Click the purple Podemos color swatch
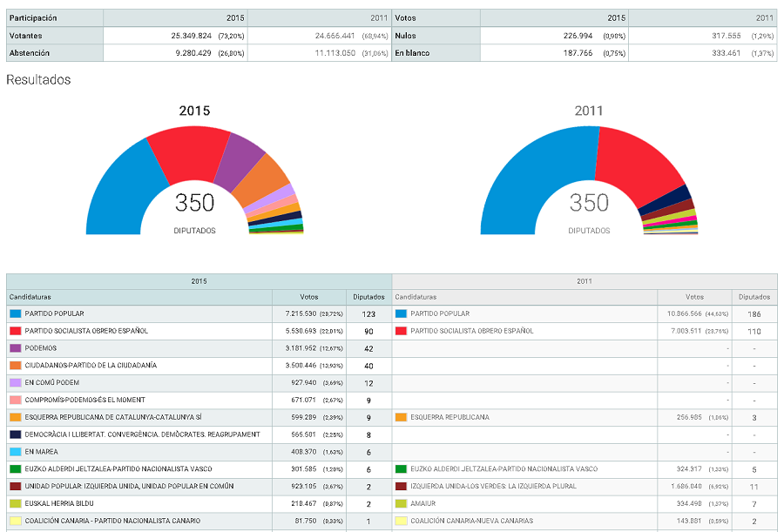Screen dimensions: 784x532 [16, 348]
